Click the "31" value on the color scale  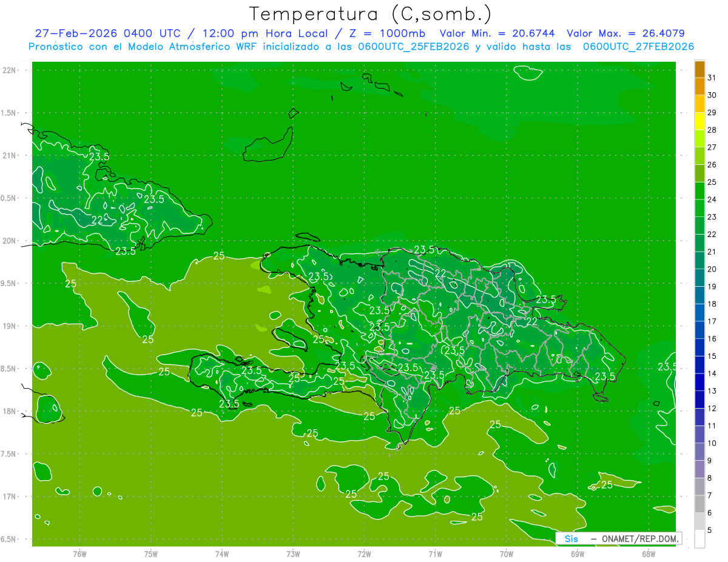click(x=712, y=78)
